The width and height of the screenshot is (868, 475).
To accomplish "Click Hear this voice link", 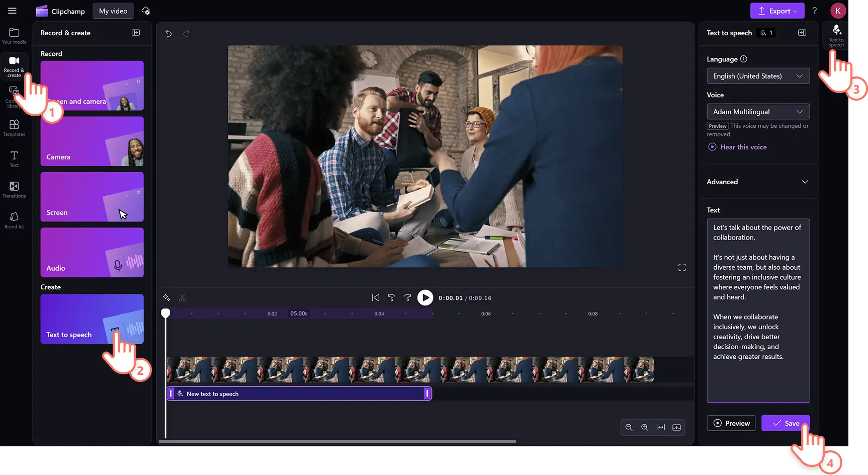I will tap(738, 147).
